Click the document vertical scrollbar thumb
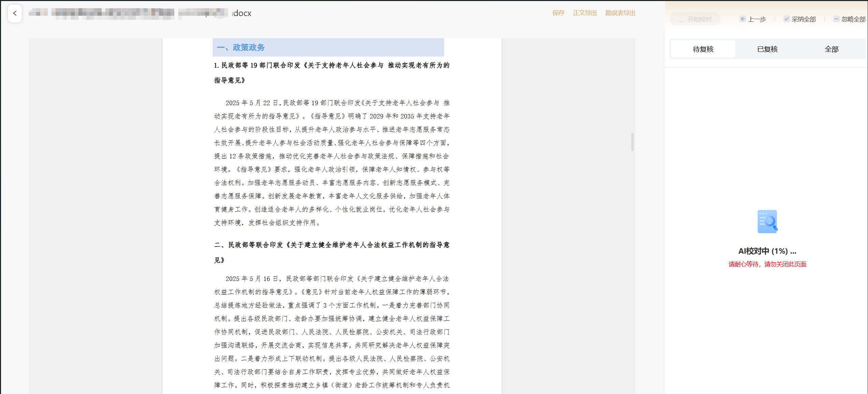868x394 pixels. [632, 142]
